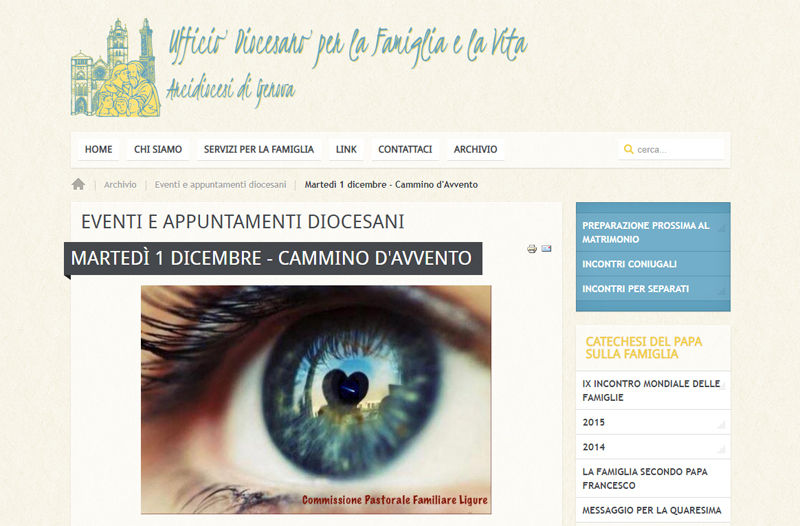800x526 pixels.
Task: Click the Martedì 1 Dicembre article title
Action: pyautogui.click(x=271, y=258)
